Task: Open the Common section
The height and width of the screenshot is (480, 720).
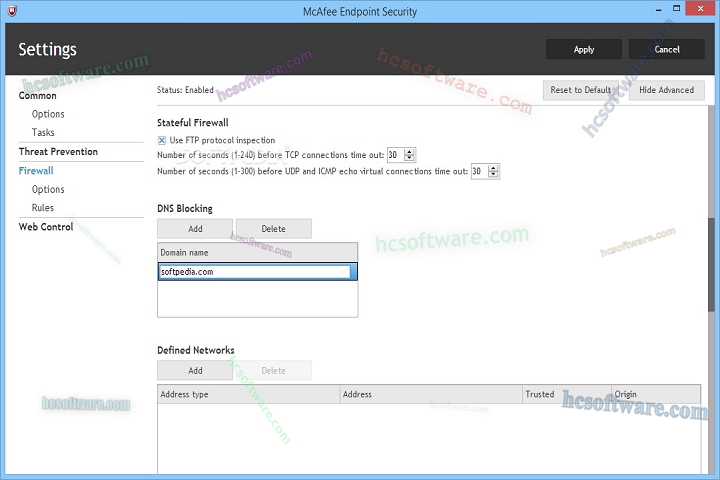Action: (x=38, y=96)
